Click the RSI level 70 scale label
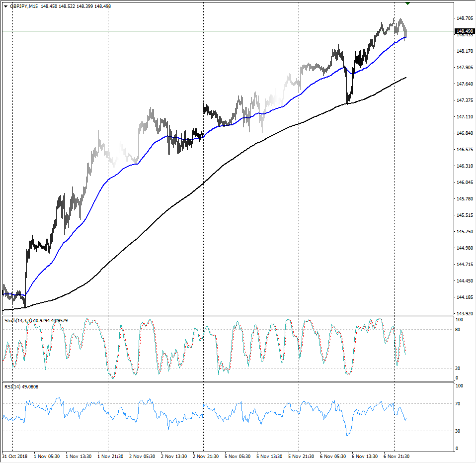The image size is (476, 463). tap(459, 403)
